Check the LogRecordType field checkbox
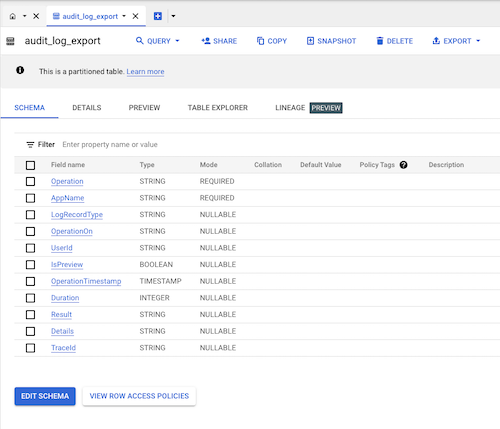This screenshot has height=429, width=500. click(x=30, y=215)
